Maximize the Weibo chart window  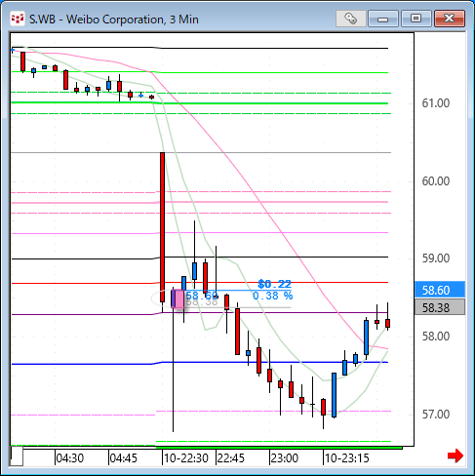[416, 19]
